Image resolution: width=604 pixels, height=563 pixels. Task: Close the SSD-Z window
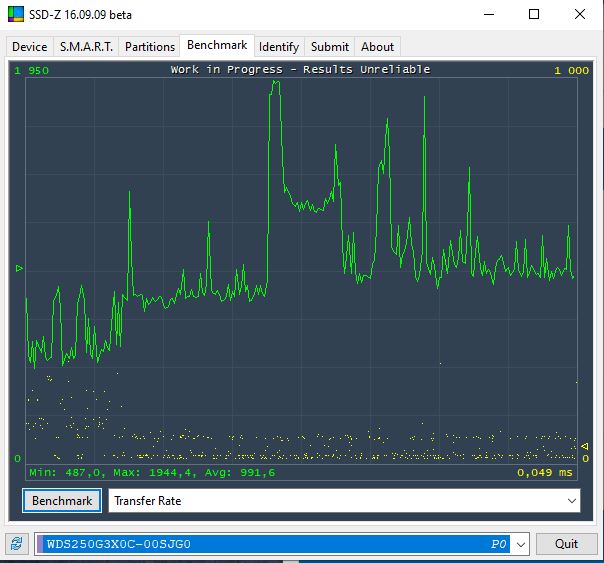coord(580,14)
